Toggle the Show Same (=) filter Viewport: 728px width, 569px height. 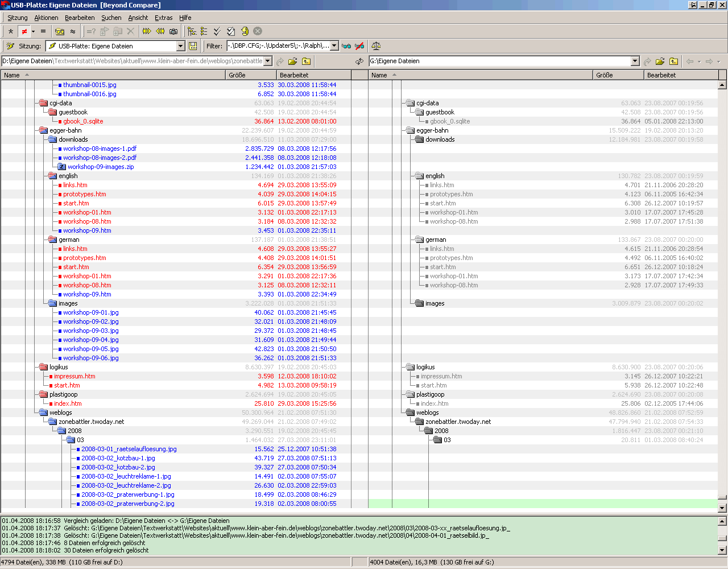click(43, 31)
